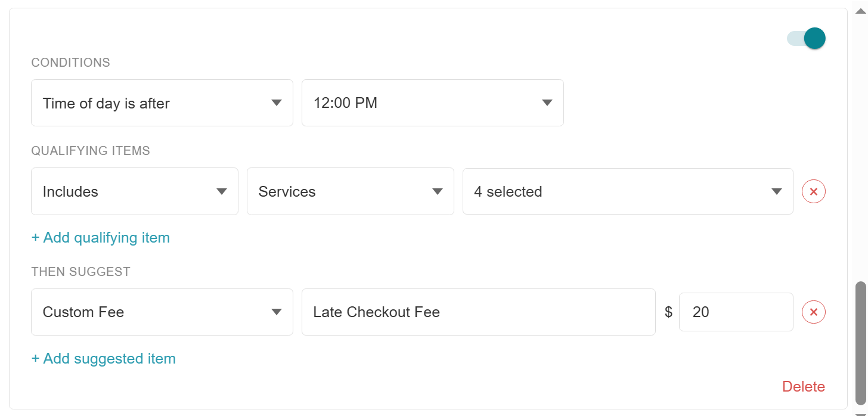
Task: Click the scrollbar up arrow
Action: click(x=861, y=10)
